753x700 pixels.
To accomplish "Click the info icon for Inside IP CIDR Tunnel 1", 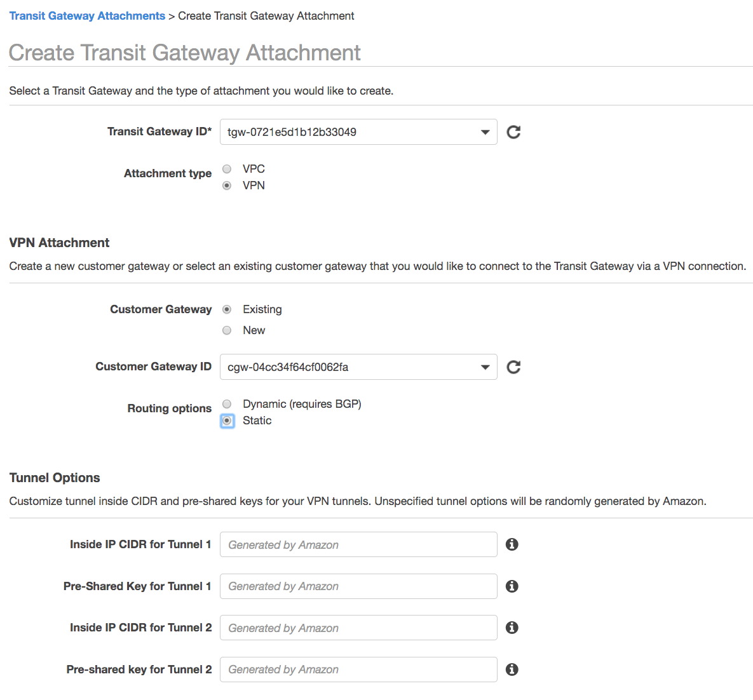I will pyautogui.click(x=512, y=544).
